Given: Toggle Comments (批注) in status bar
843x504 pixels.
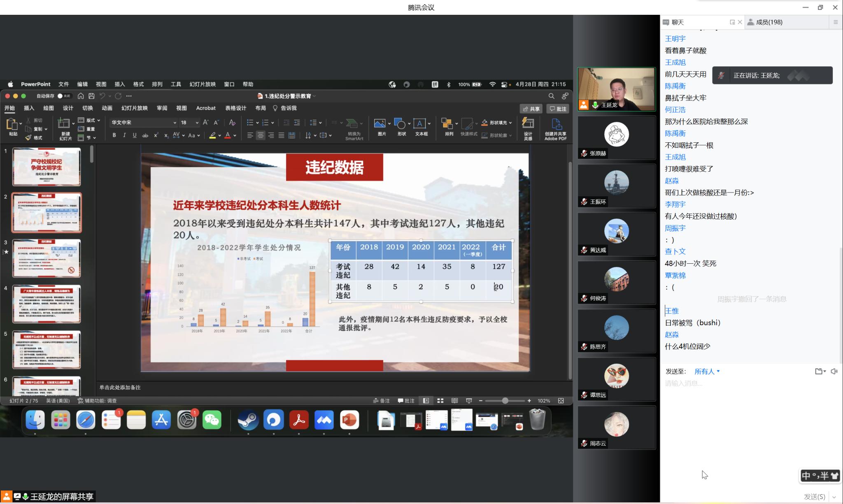Looking at the screenshot, I should pyautogui.click(x=406, y=401).
